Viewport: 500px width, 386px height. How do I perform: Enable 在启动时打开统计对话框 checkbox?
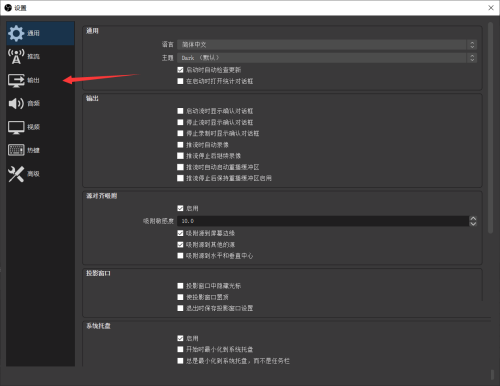click(x=180, y=81)
